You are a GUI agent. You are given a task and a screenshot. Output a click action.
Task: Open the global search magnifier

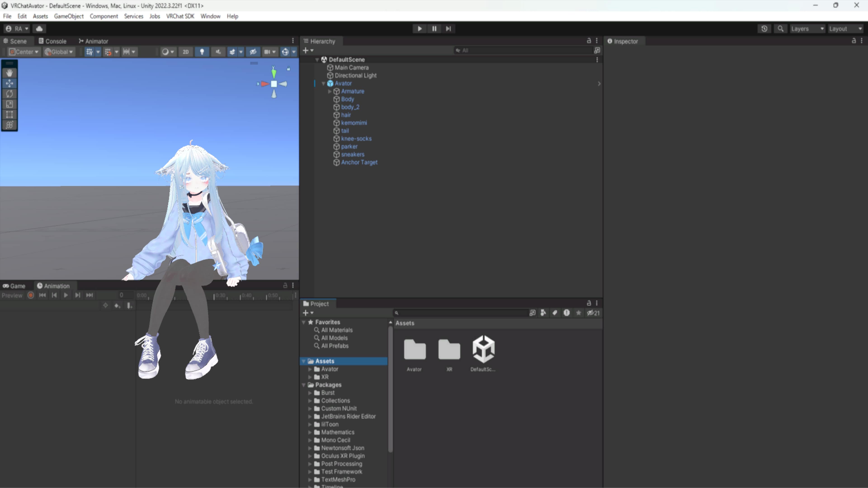(x=780, y=29)
